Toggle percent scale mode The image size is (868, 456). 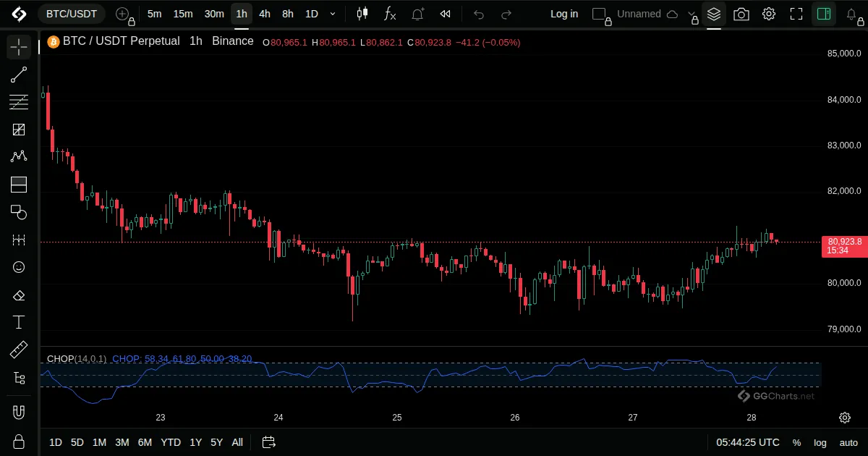pos(796,442)
